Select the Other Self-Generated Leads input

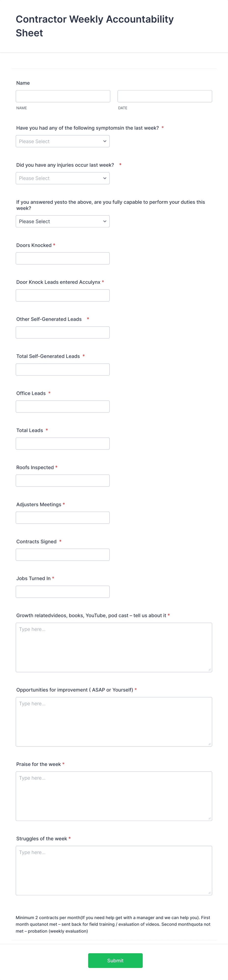pos(63,332)
